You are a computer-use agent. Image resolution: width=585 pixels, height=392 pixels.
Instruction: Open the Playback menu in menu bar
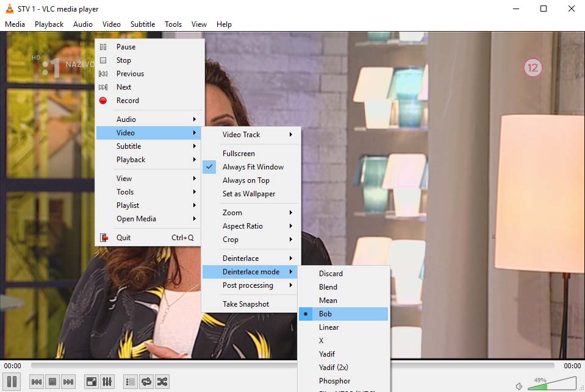coord(49,24)
